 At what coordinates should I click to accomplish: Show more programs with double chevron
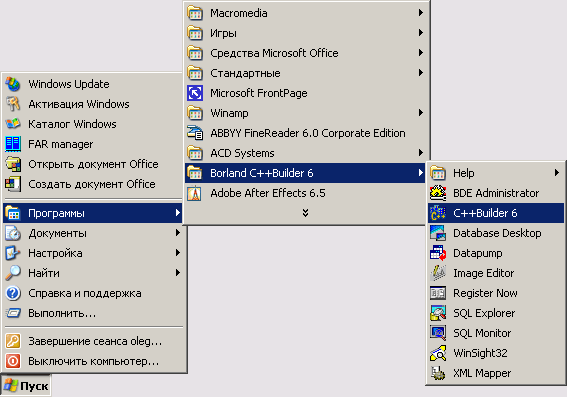305,213
